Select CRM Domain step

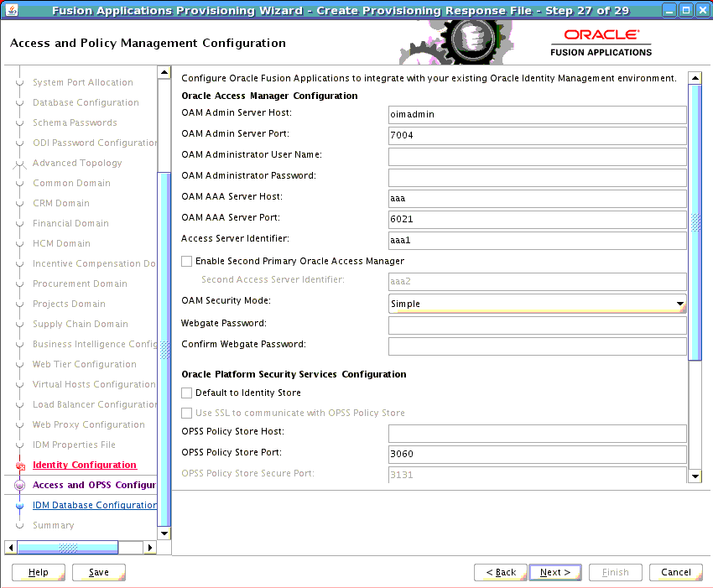[x=61, y=203]
